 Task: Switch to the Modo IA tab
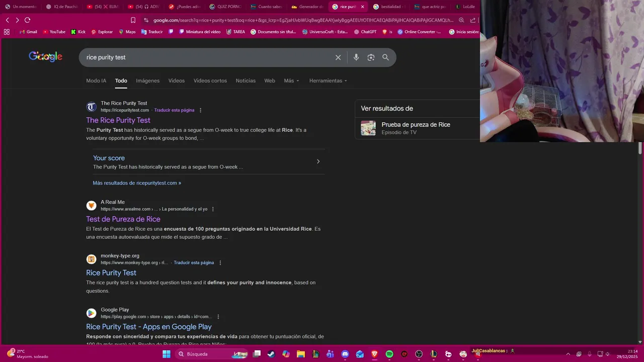point(96,80)
